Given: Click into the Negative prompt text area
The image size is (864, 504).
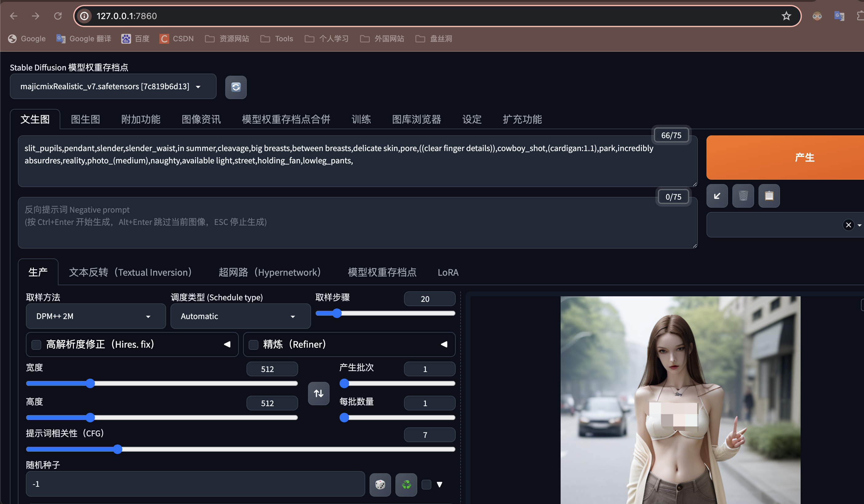Looking at the screenshot, I should (358, 222).
